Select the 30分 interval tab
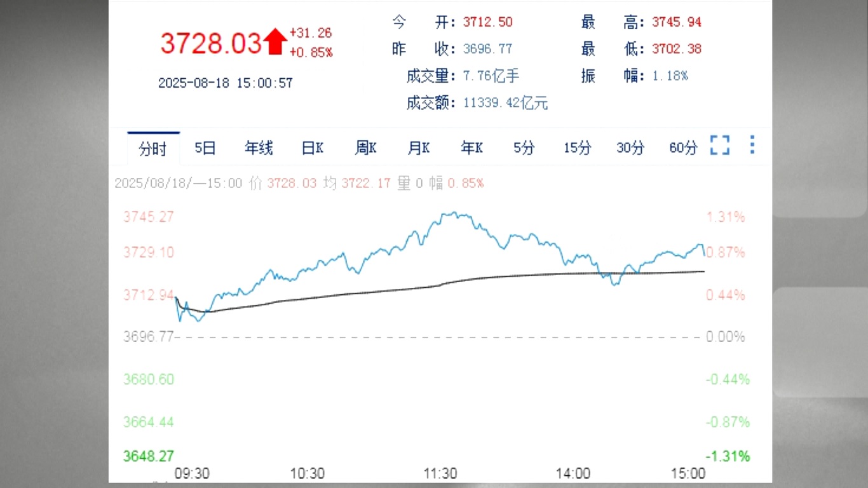This screenshot has width=868, height=488. (x=630, y=147)
